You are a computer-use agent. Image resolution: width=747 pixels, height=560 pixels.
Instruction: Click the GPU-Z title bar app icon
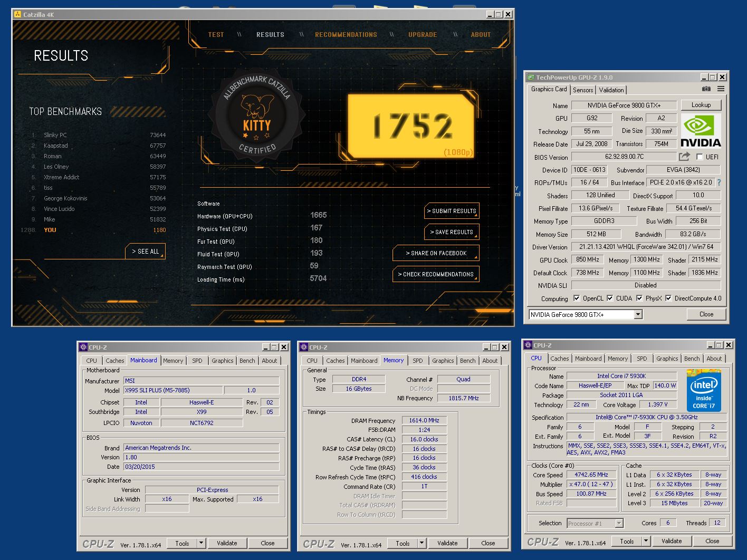pyautogui.click(x=531, y=78)
